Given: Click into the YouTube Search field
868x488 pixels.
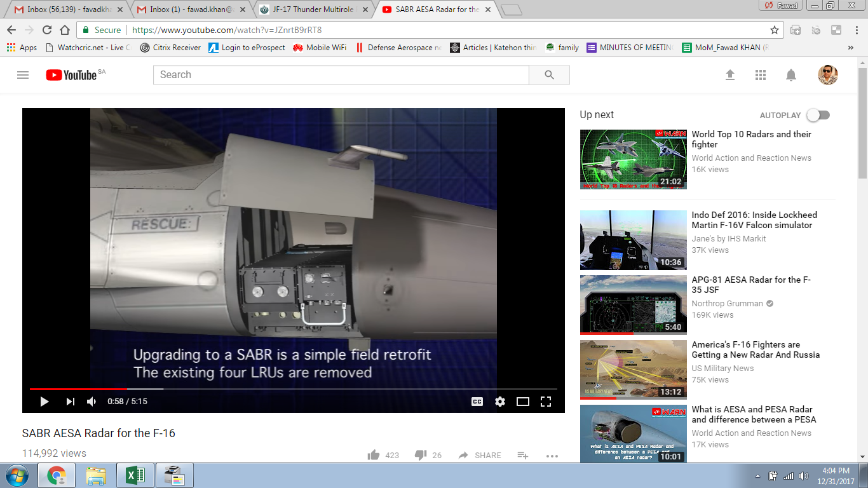Looking at the screenshot, I should pos(341,75).
